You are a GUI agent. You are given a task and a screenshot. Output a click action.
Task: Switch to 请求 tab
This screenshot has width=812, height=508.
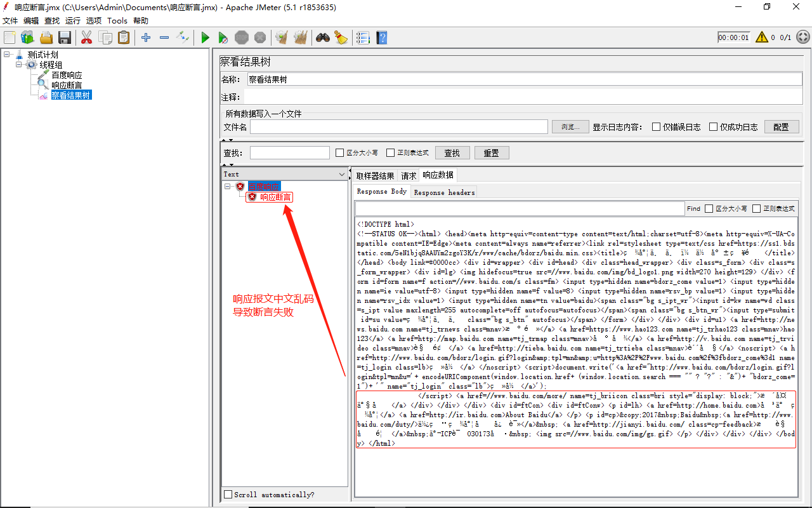(x=409, y=176)
